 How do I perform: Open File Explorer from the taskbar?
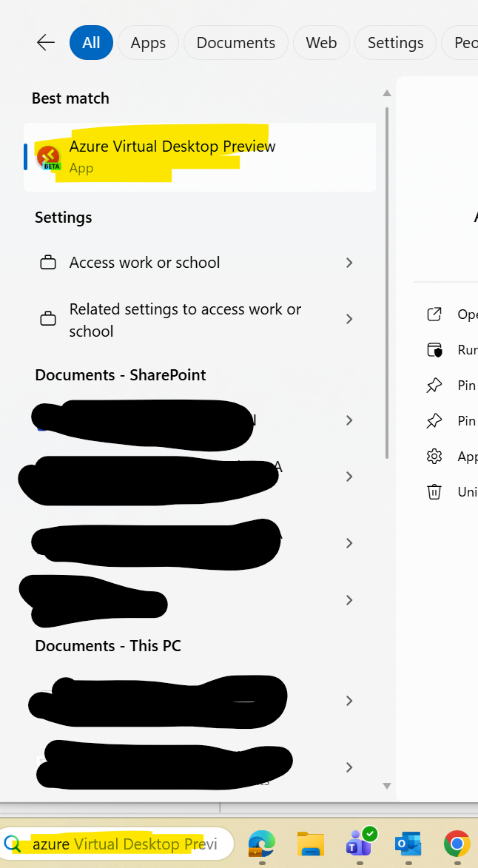tap(310, 844)
